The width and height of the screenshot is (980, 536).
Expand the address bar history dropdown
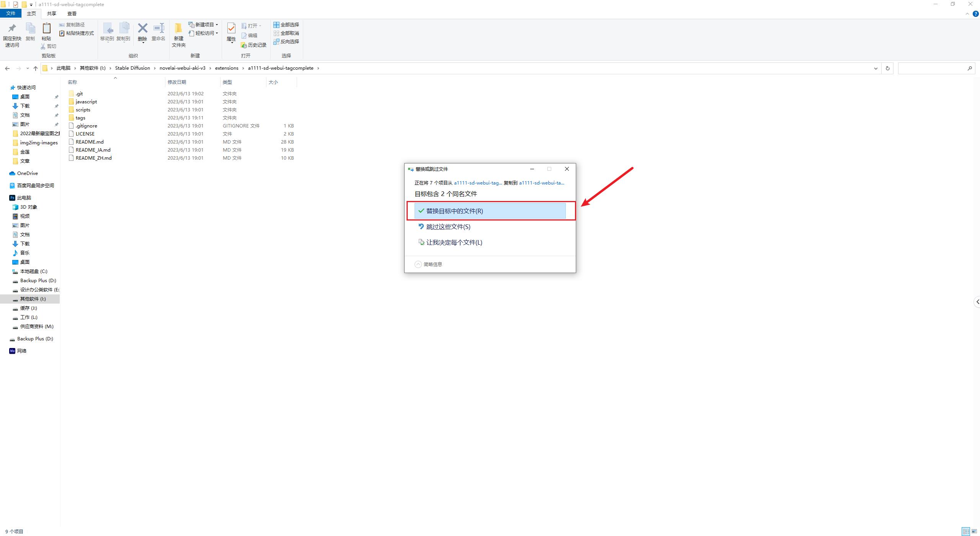coord(875,69)
